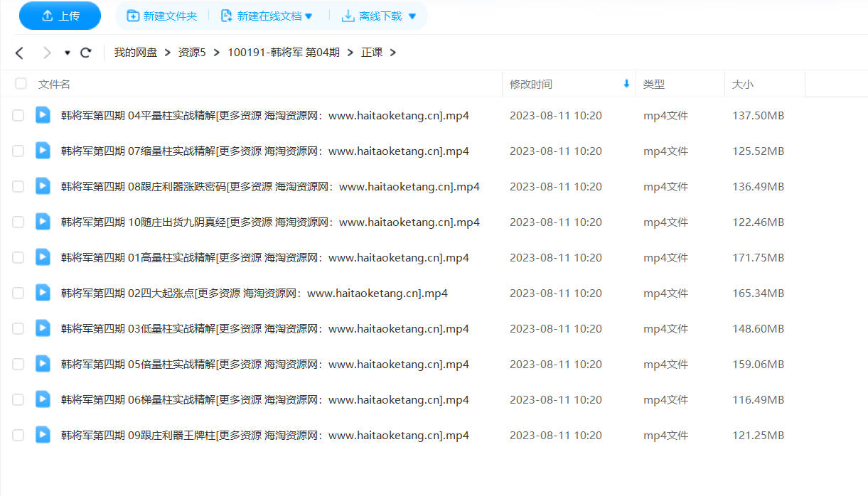The image size is (868, 496).
Task: Open file name 03低量柱实战精解 mp4
Action: pyautogui.click(x=265, y=328)
